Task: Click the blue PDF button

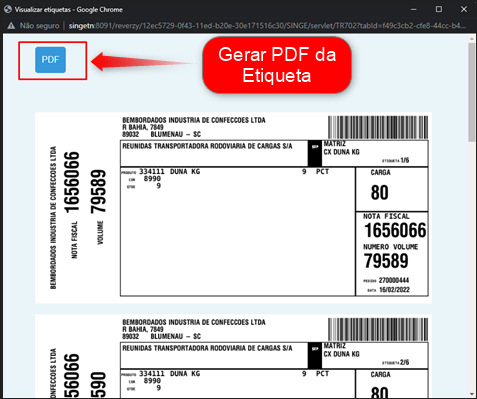Action: coord(50,60)
